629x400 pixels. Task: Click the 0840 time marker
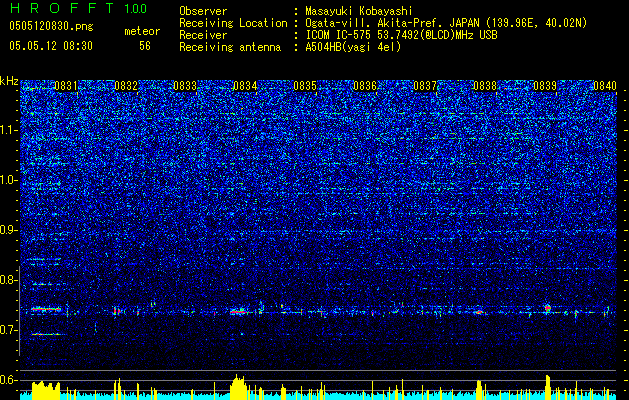(605, 86)
